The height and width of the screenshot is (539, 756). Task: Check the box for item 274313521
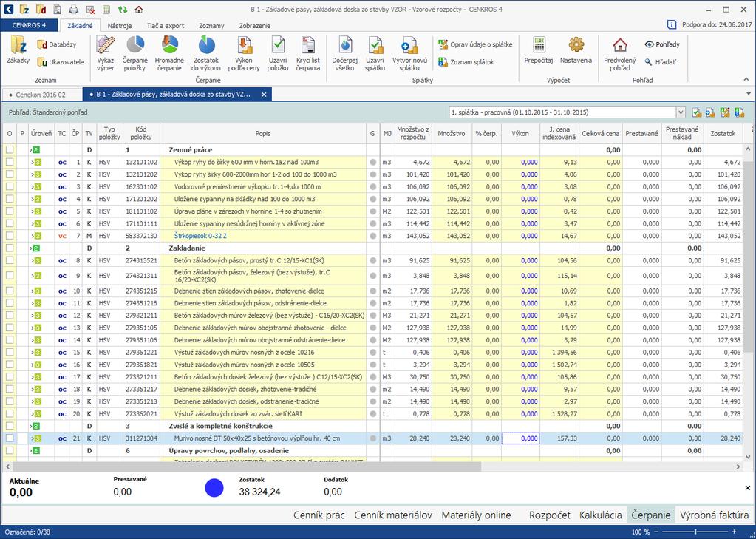[x=10, y=260]
